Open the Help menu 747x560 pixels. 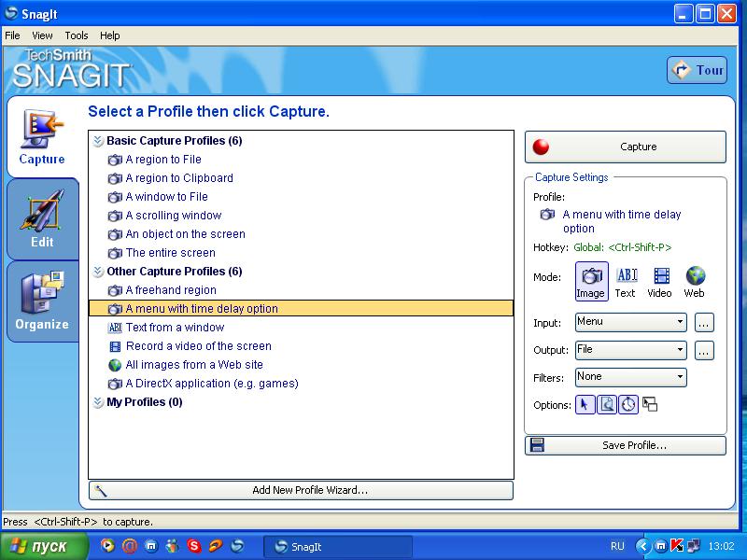[110, 35]
